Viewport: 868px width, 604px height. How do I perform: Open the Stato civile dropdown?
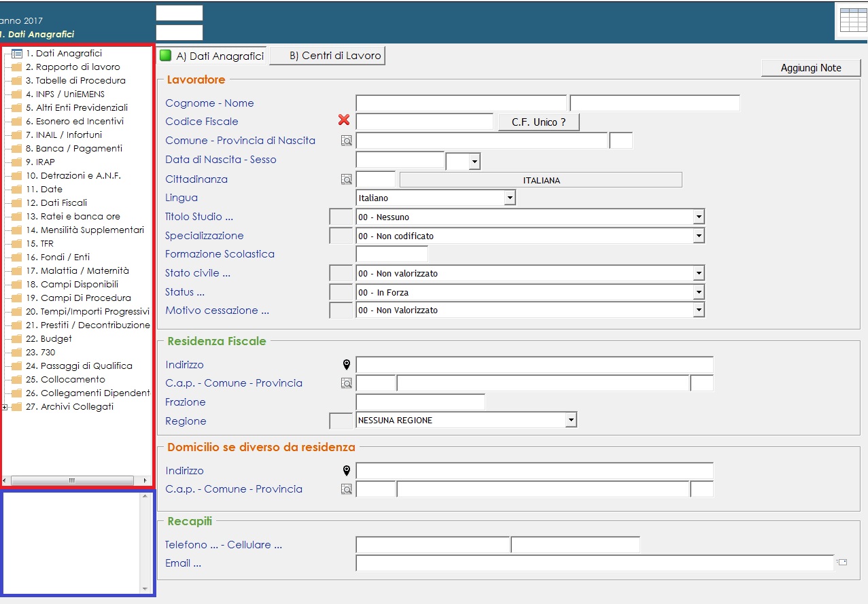click(x=698, y=273)
